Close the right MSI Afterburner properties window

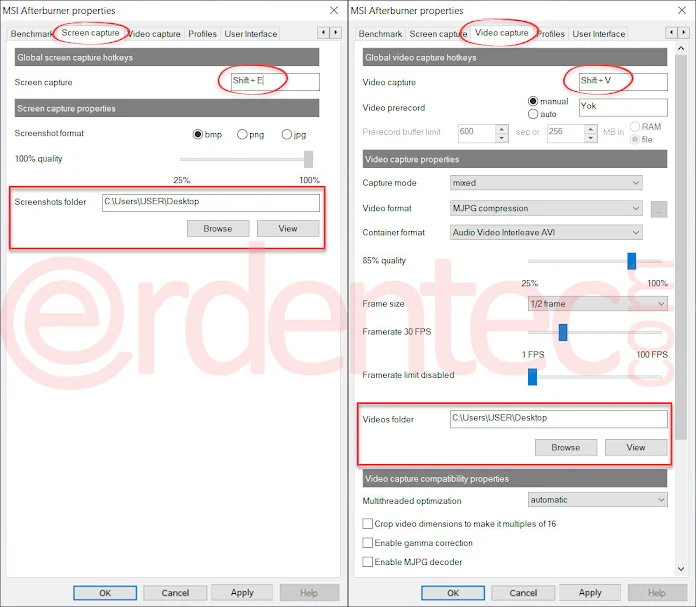click(x=682, y=10)
